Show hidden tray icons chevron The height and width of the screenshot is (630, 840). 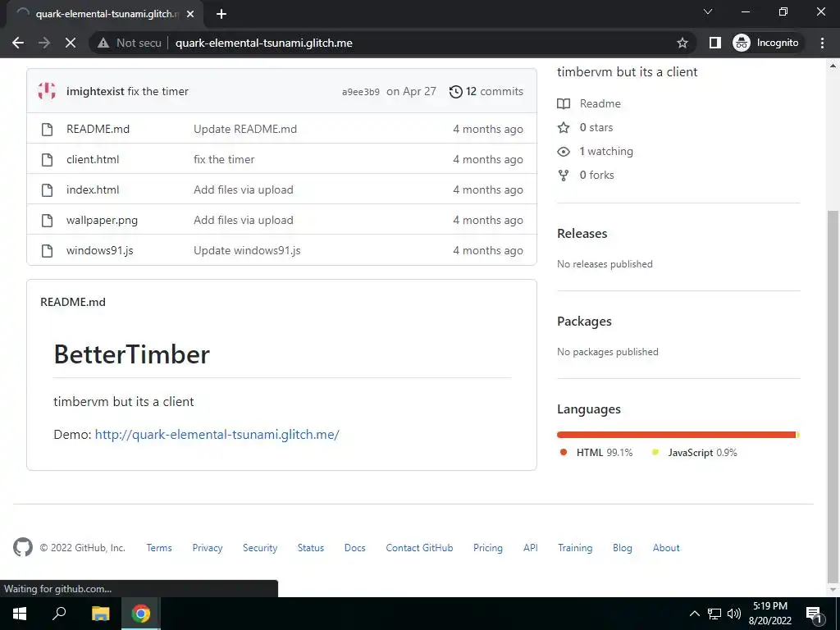[694, 614]
